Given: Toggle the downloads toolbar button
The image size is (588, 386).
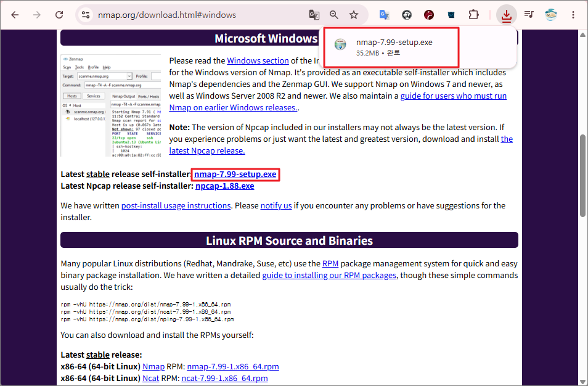Looking at the screenshot, I should click(506, 15).
